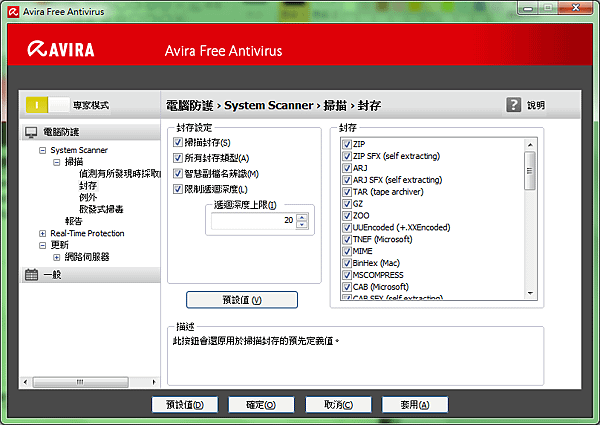600x425 pixels.
Task: Uncheck the ZIP archive checkbox
Action: [347, 144]
